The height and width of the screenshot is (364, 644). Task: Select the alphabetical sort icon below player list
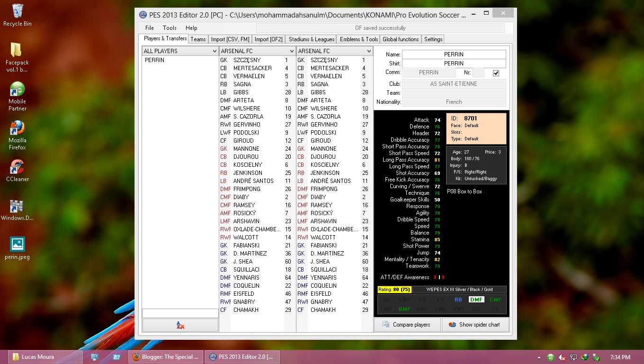pos(180,325)
